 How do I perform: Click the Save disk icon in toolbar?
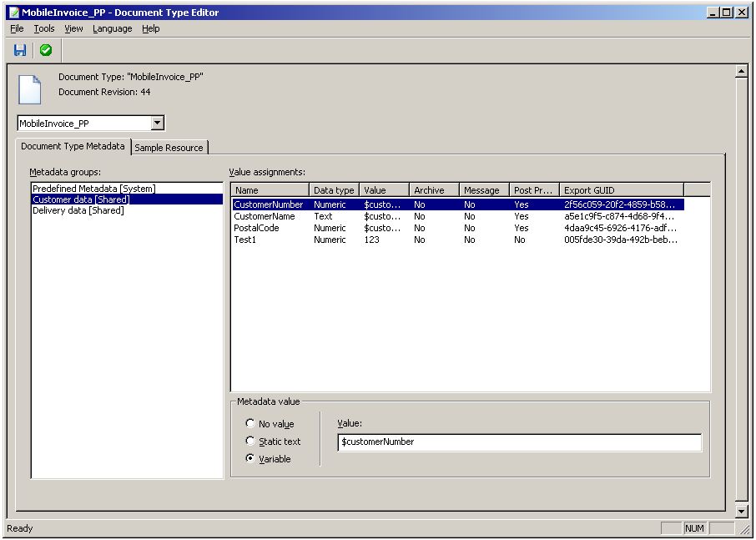pos(20,50)
